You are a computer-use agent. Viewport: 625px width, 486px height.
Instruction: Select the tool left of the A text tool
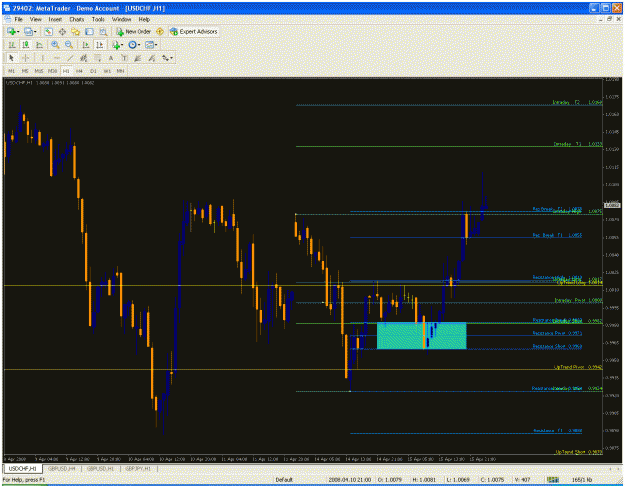[97, 58]
